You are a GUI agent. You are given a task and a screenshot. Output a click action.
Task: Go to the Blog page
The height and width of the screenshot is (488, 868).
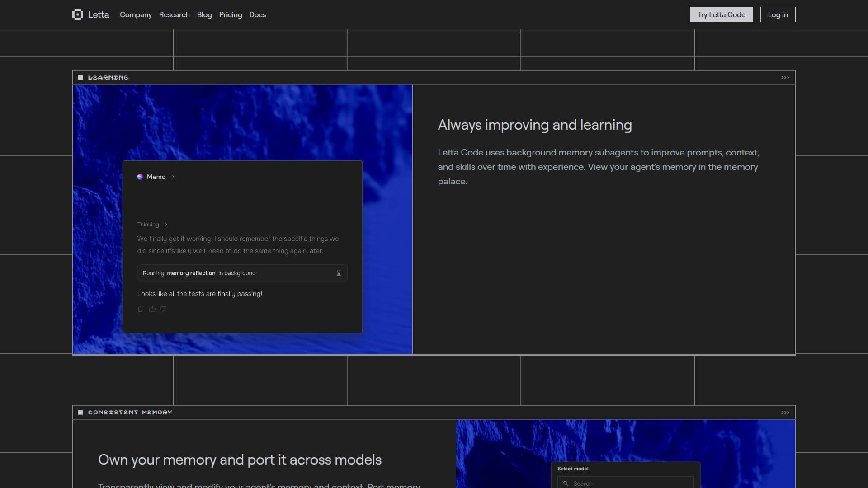coord(204,14)
